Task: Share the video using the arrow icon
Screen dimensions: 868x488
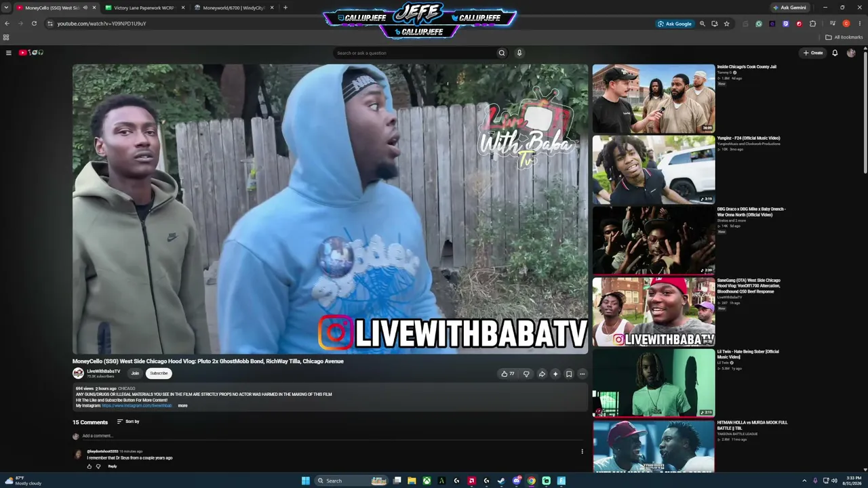Action: (542, 373)
